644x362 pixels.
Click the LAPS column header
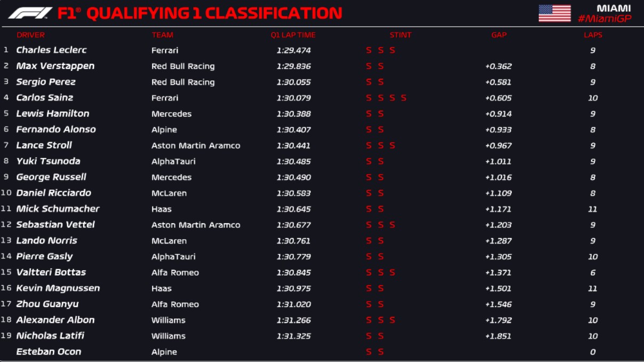coord(593,35)
